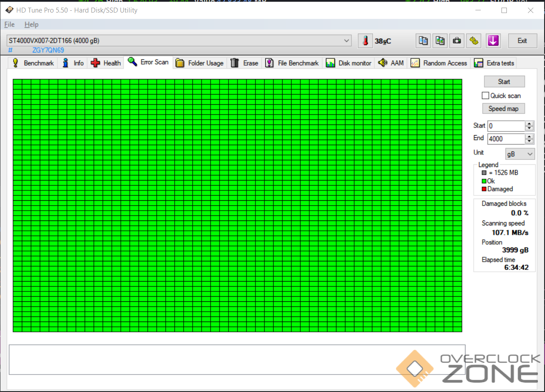Open the File menu
Image resolution: width=545 pixels, height=392 pixels.
coord(9,25)
